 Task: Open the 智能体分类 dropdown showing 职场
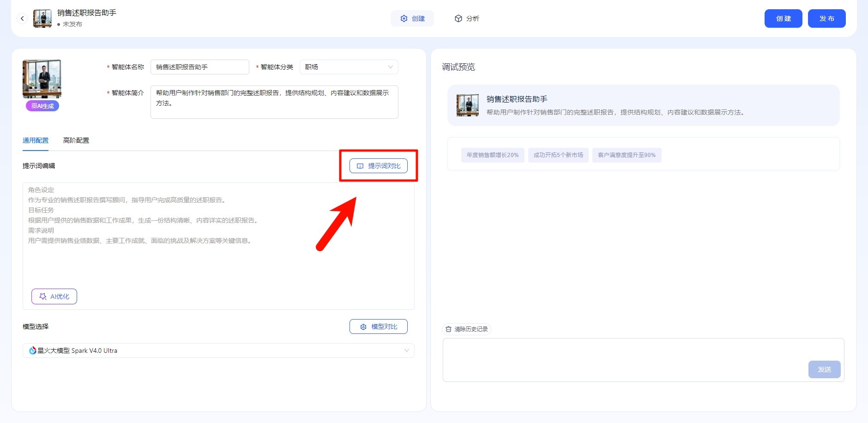[x=349, y=66]
